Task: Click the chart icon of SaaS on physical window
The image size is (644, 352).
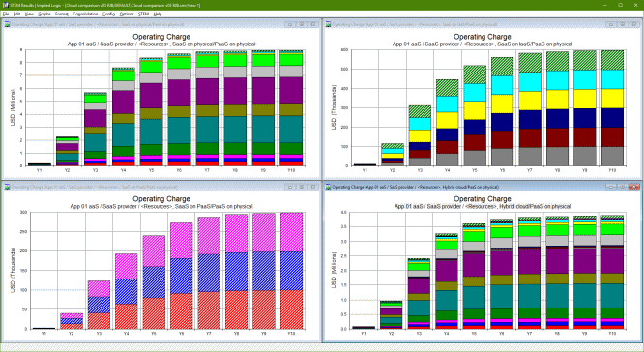Action: 7,24
